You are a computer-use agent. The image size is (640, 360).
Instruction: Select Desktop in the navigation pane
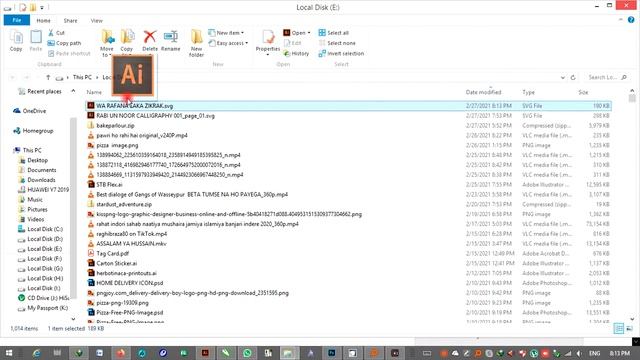tap(38, 160)
